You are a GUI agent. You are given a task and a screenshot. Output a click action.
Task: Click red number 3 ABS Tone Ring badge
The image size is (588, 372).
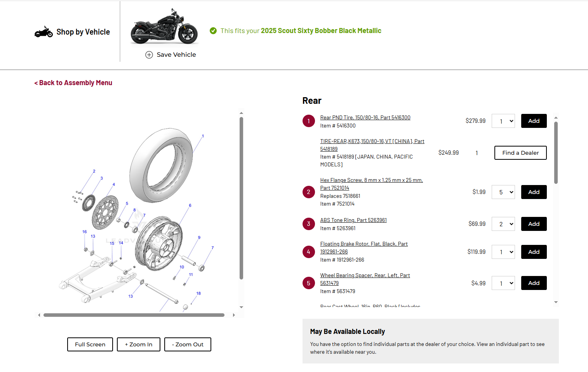point(309,224)
